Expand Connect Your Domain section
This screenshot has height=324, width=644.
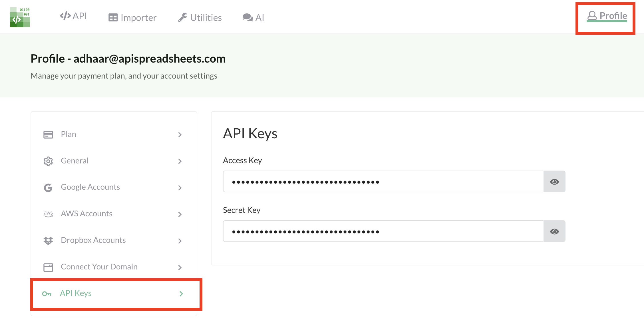point(180,267)
